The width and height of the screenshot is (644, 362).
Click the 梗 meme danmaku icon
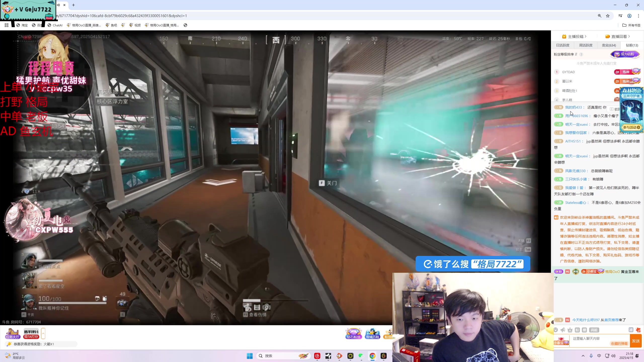584,330
